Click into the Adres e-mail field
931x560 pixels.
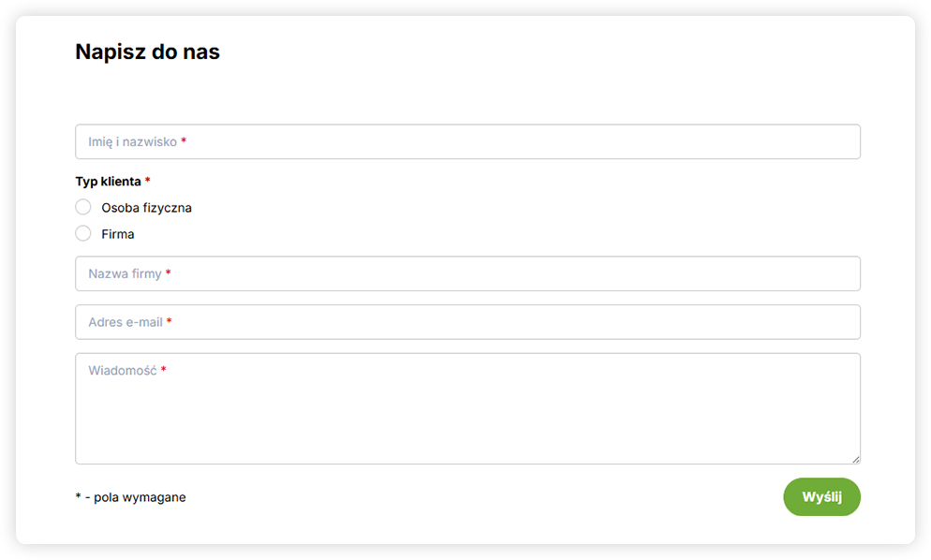(468, 322)
